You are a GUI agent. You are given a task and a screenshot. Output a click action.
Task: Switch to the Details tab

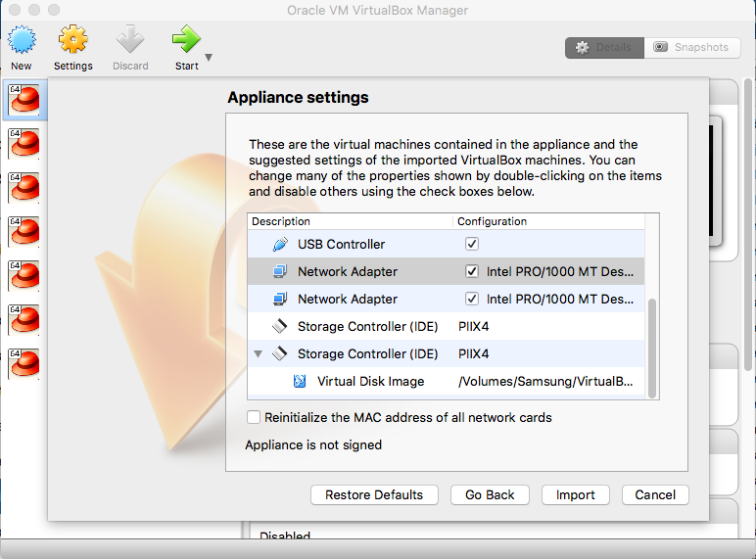[604, 47]
